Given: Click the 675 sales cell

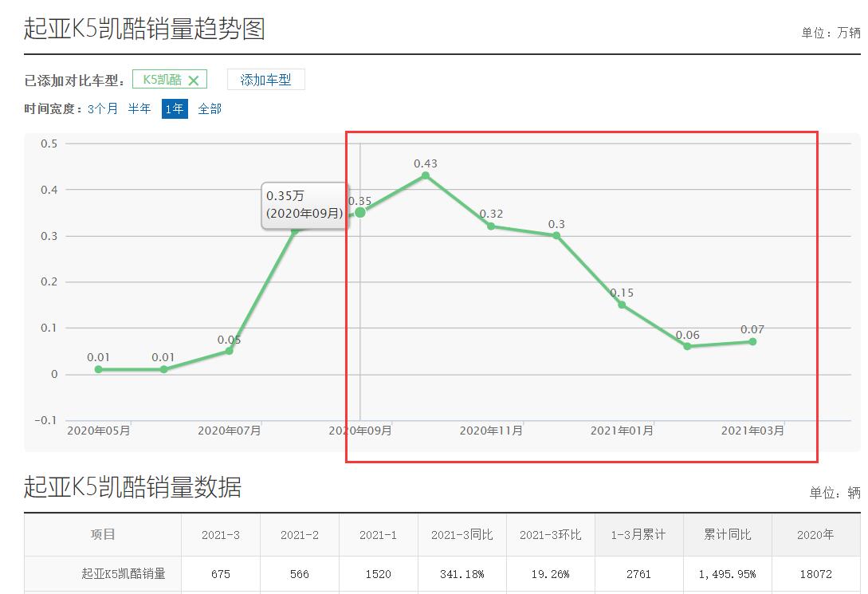Looking at the screenshot, I should (x=220, y=574).
